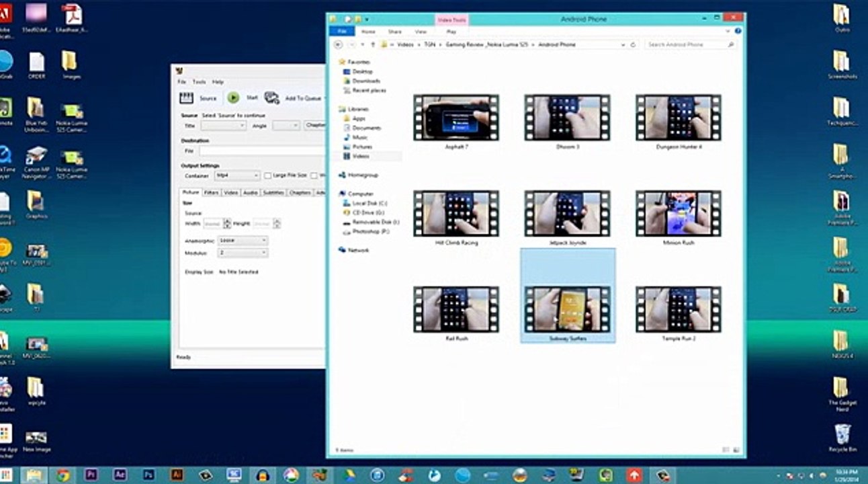Click the Illustrator icon in the taskbar

coord(177,475)
